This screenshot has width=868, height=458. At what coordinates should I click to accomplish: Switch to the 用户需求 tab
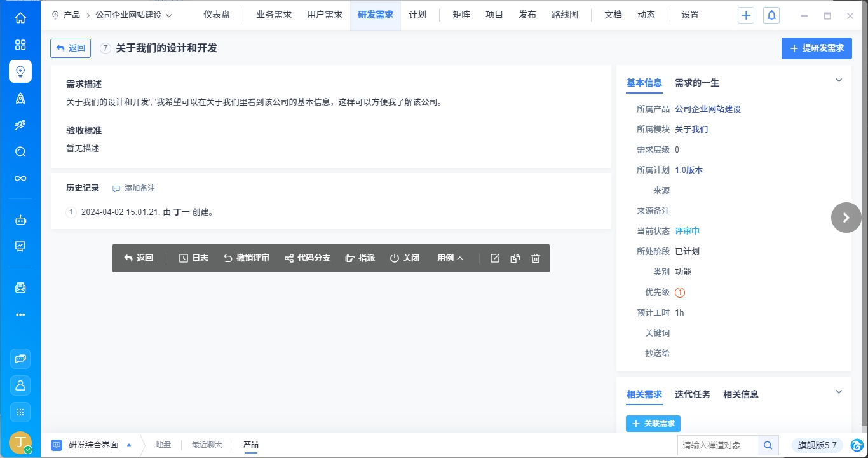coord(325,15)
